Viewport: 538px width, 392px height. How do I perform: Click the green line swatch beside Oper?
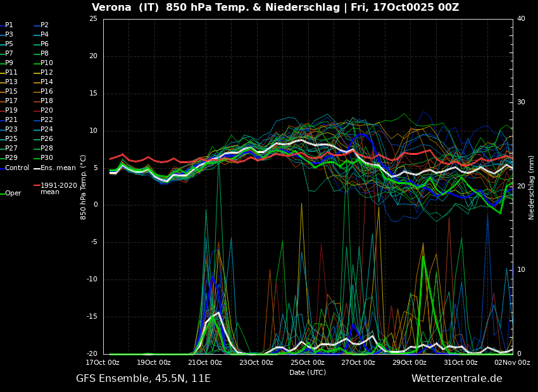3,193
